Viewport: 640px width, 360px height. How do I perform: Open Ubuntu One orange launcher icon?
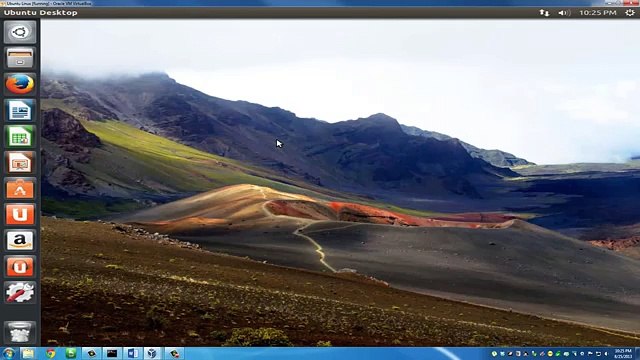click(x=20, y=215)
